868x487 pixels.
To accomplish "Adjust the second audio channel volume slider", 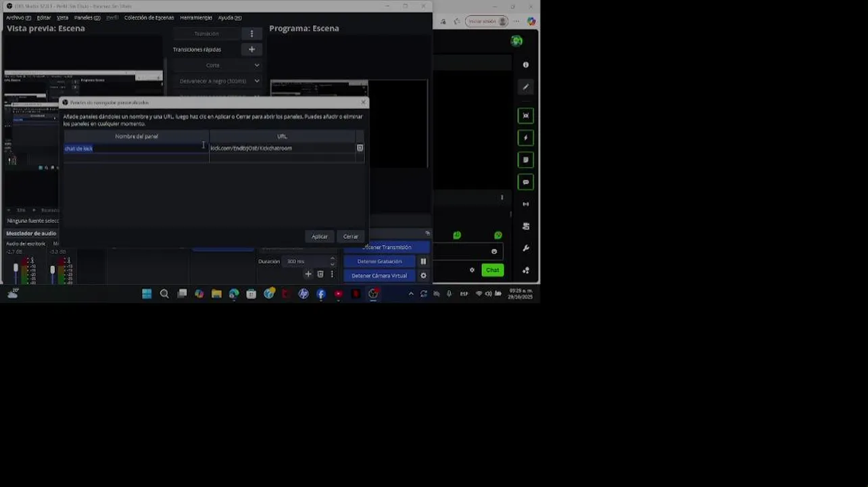I will click(x=52, y=270).
